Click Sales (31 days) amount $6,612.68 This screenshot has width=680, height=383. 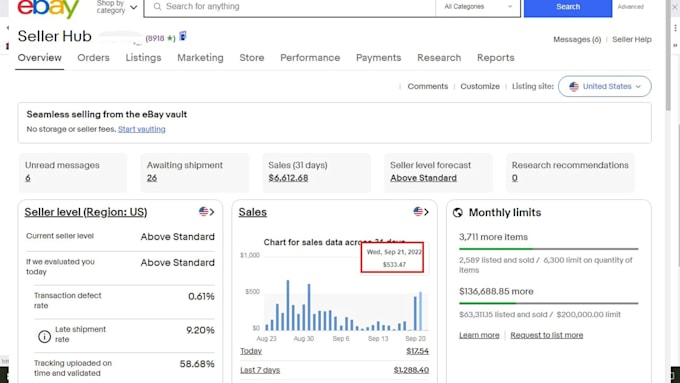tap(288, 178)
